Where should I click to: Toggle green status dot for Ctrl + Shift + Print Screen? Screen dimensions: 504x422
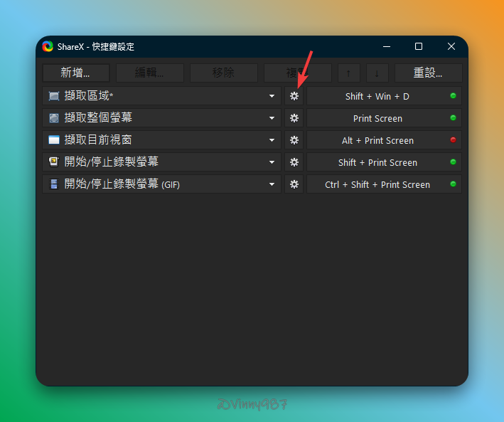click(453, 184)
